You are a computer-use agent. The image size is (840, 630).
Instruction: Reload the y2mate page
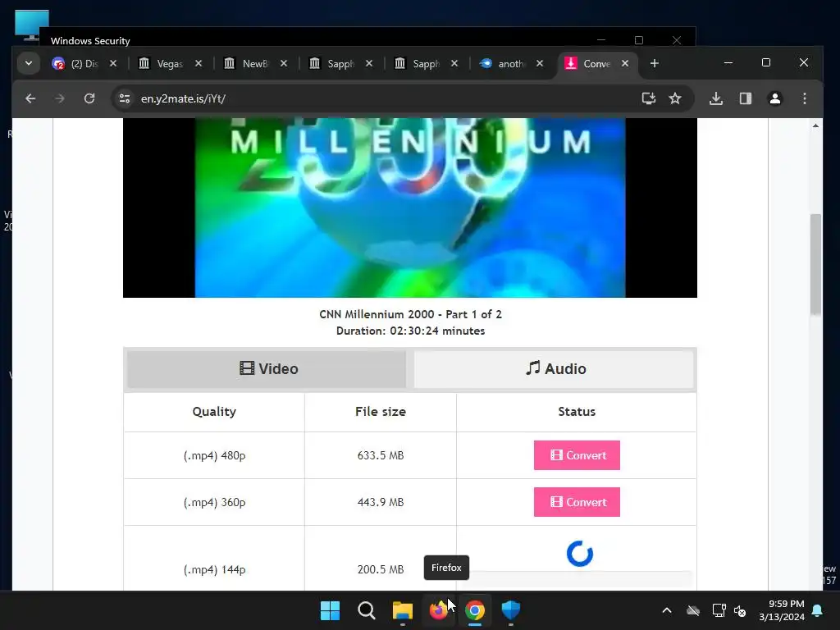pos(89,98)
